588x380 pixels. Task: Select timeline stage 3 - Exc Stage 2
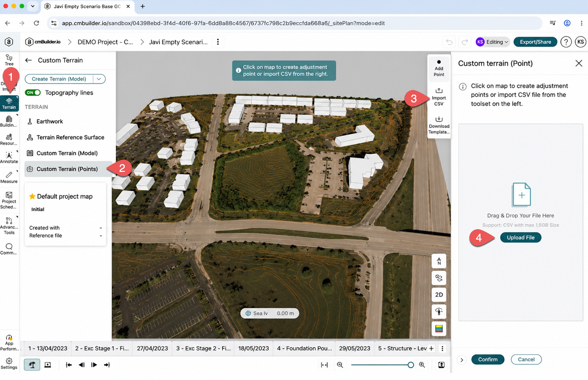pos(203,348)
